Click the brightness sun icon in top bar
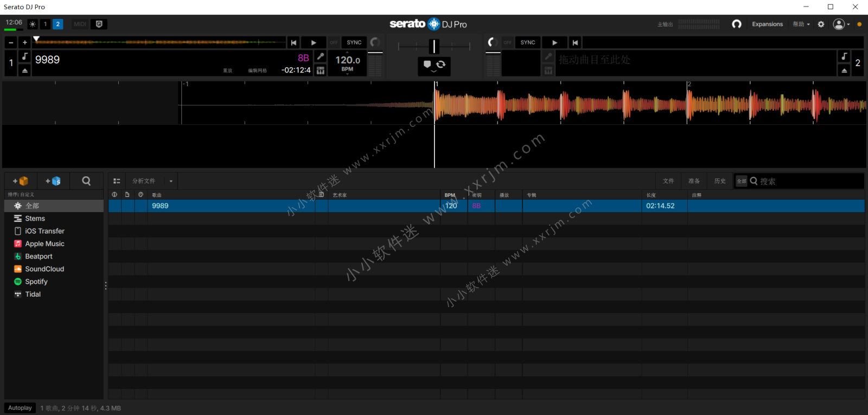 (x=33, y=24)
